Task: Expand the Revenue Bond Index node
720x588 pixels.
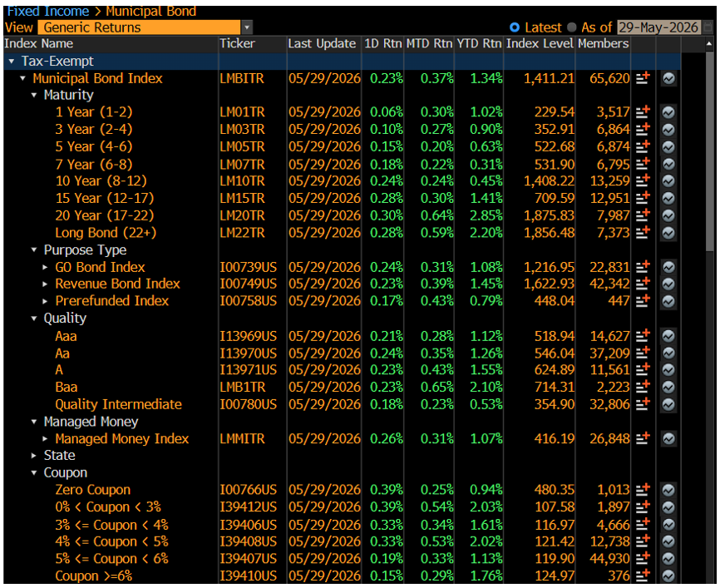Action: (45, 284)
